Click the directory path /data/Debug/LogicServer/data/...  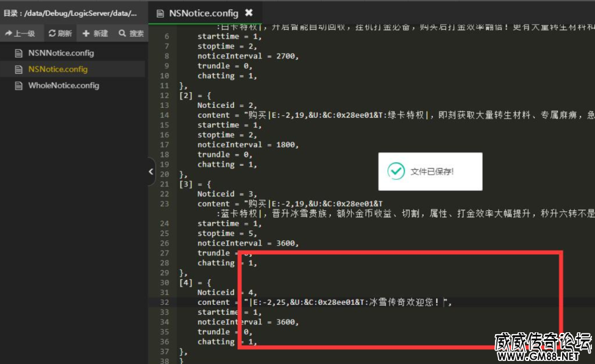point(80,13)
